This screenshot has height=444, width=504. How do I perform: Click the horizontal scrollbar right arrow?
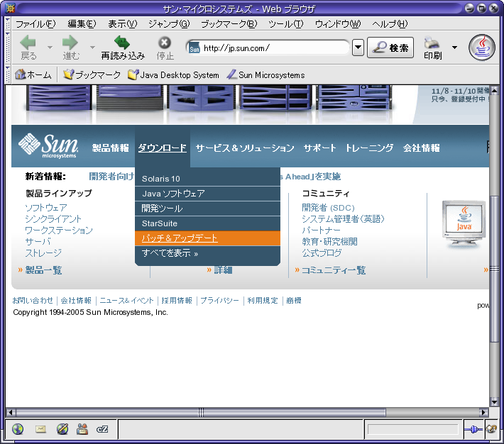[483, 412]
